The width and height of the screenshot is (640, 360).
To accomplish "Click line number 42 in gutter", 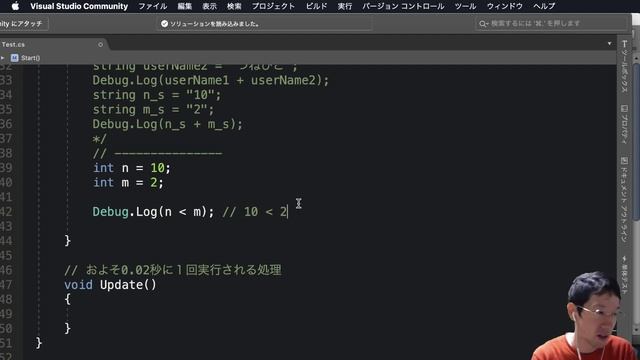I will 6,212.
